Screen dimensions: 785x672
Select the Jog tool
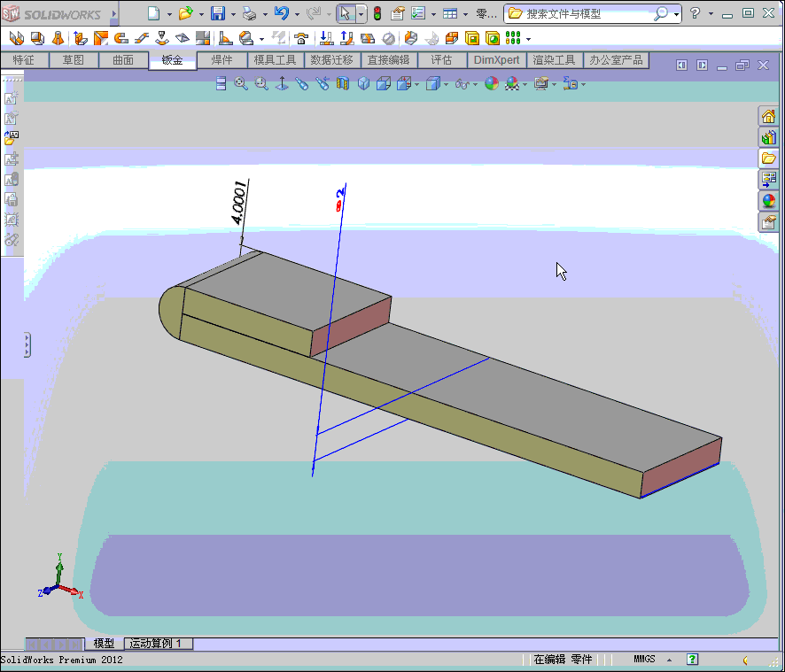(142, 38)
